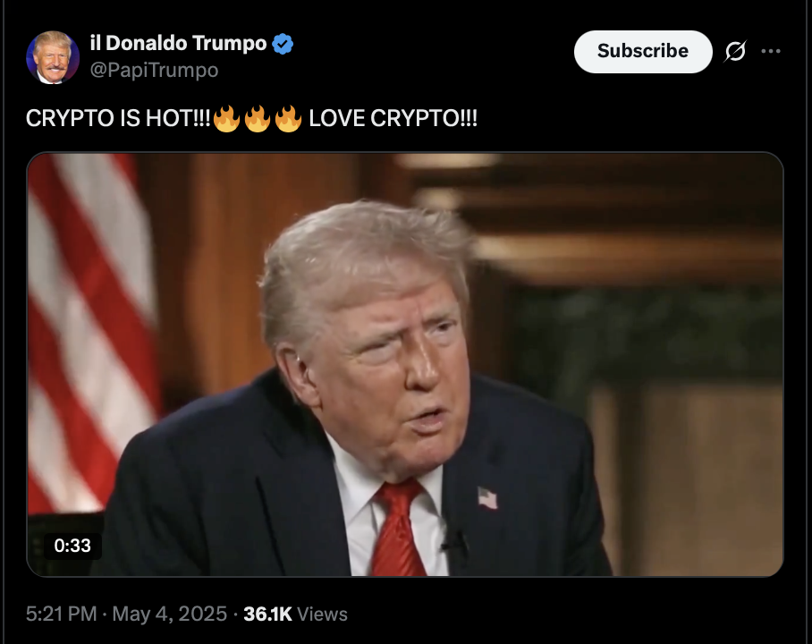Screen dimensions: 812x644
Task: Click the LOVE CRYPTO text
Action: 393,119
